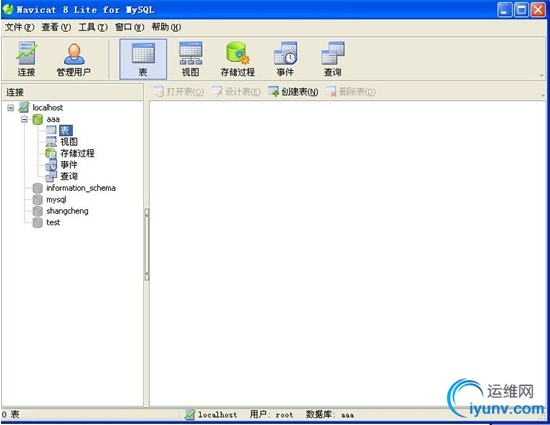Open the 窗口 Window menu

point(129,27)
